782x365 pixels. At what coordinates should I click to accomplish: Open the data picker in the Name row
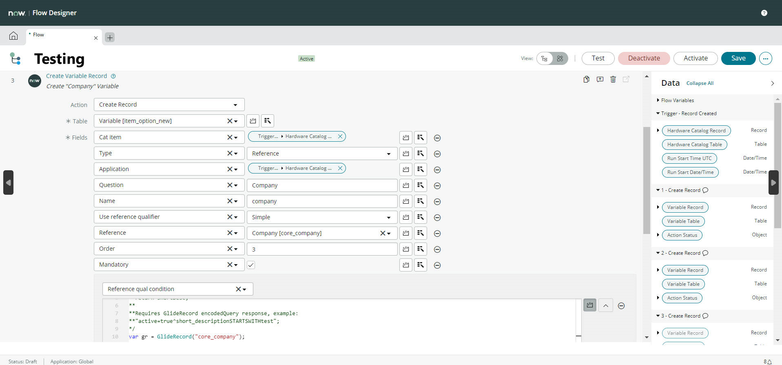tap(420, 201)
